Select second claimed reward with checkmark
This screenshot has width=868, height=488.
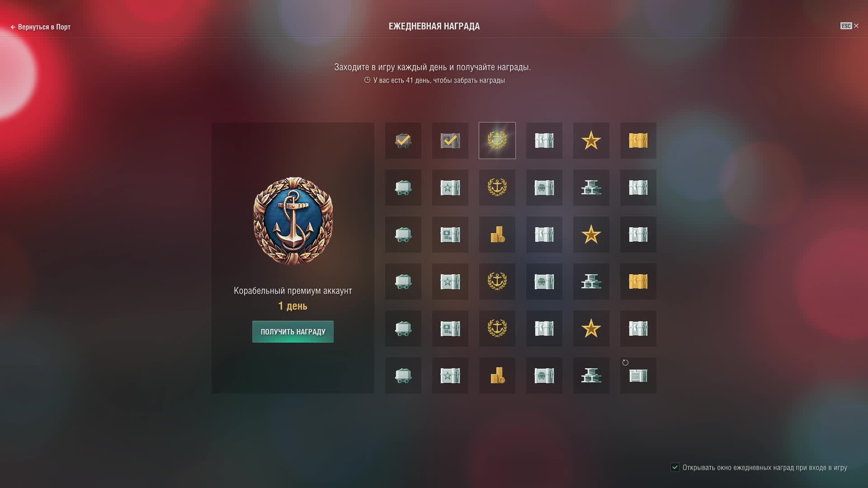pos(450,141)
